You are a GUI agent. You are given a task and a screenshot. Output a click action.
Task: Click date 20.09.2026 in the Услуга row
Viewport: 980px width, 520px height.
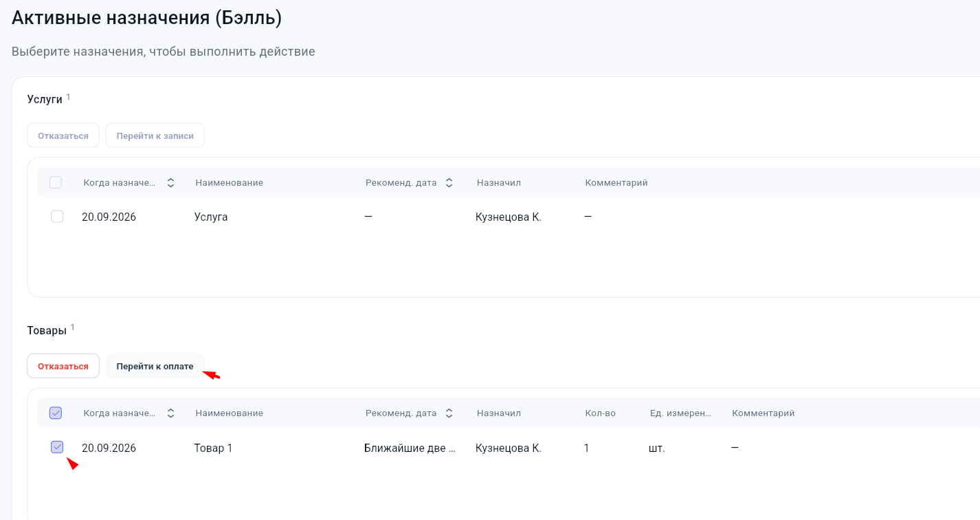[x=109, y=217]
